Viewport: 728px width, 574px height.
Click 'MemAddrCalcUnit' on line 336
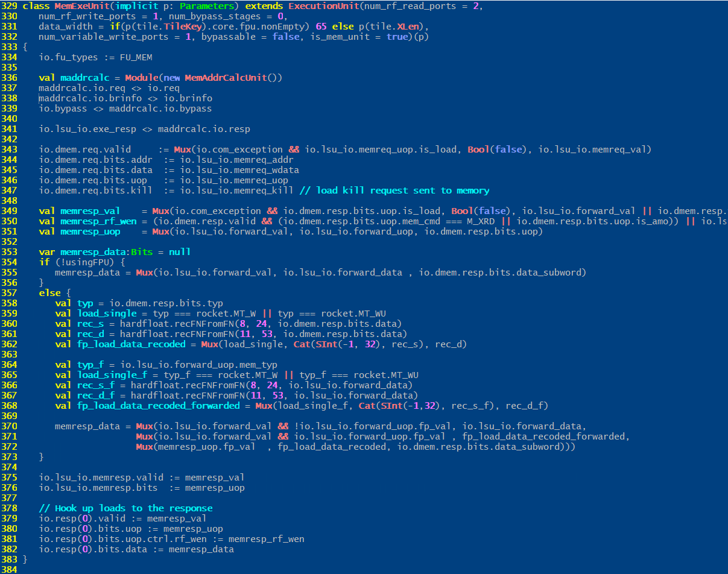tap(226, 78)
